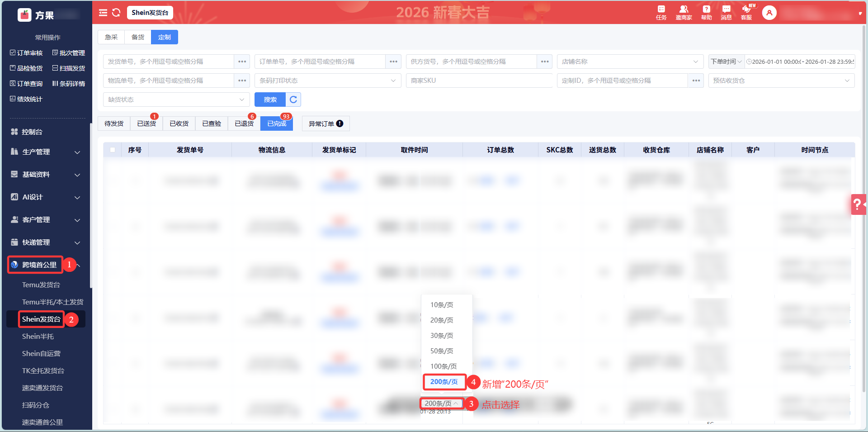The height and width of the screenshot is (432, 868).
Task: Switch to the 备货 tab
Action: pos(138,37)
